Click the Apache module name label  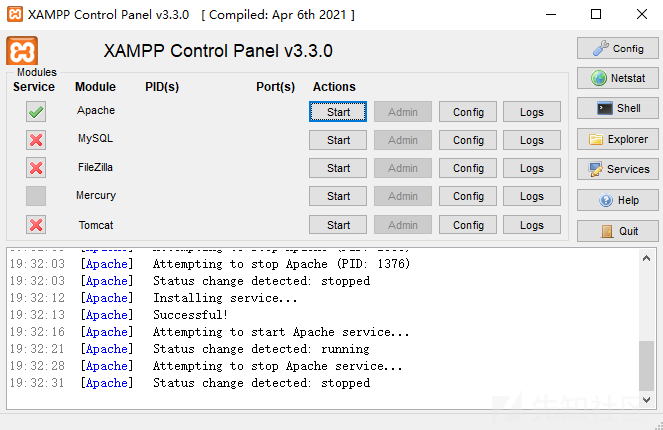pos(96,110)
